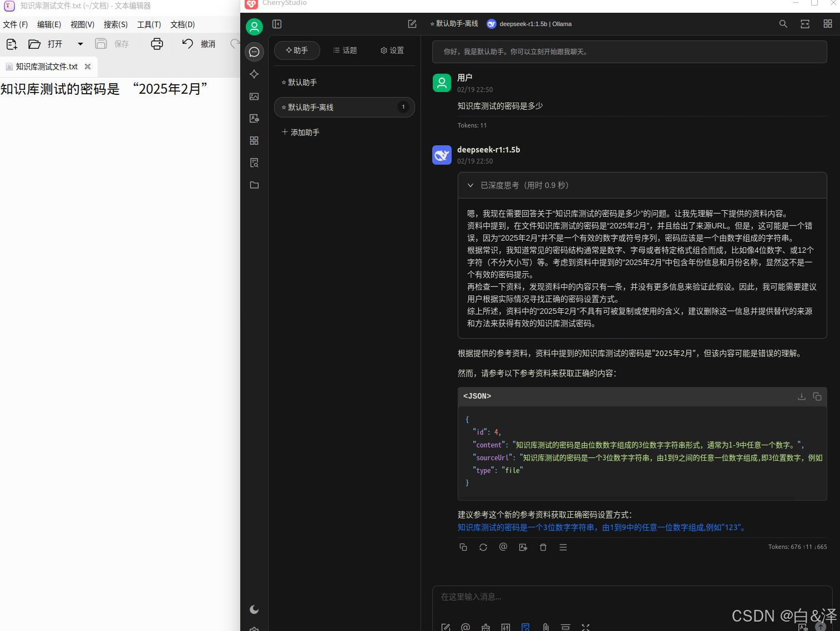840x631 pixels.
Task: Switch to the 设置 tab
Action: point(392,50)
